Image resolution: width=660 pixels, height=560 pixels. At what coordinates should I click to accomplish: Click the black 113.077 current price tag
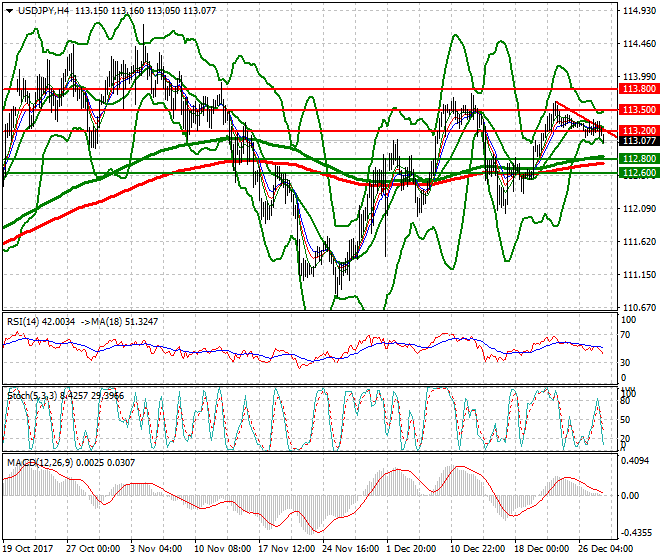point(638,142)
